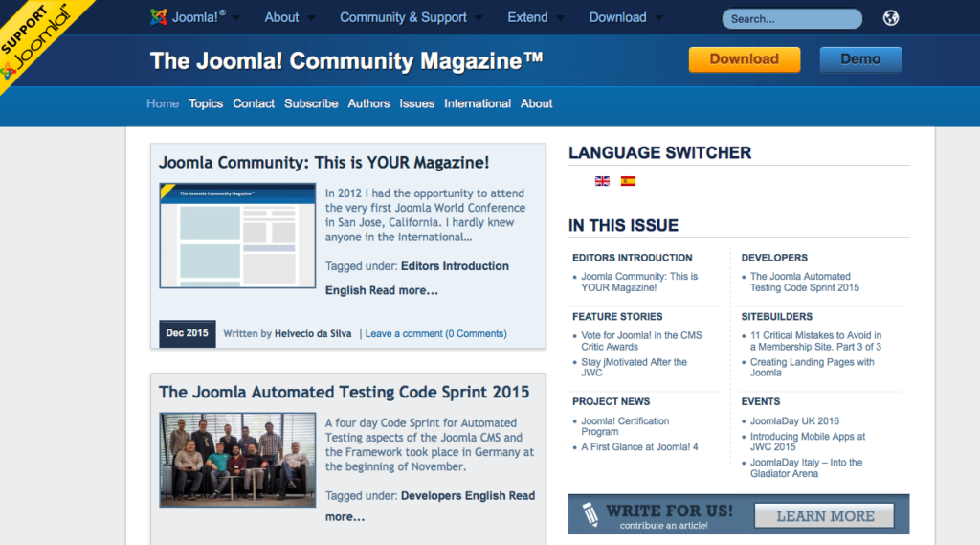Image resolution: width=980 pixels, height=545 pixels.
Task: Open Editors Introduction tag link
Action: pos(455,266)
